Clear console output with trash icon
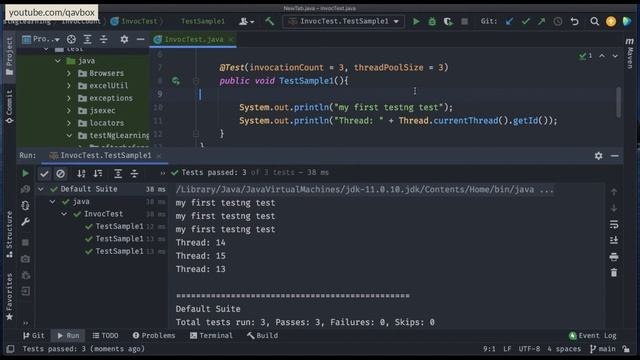 (x=614, y=273)
